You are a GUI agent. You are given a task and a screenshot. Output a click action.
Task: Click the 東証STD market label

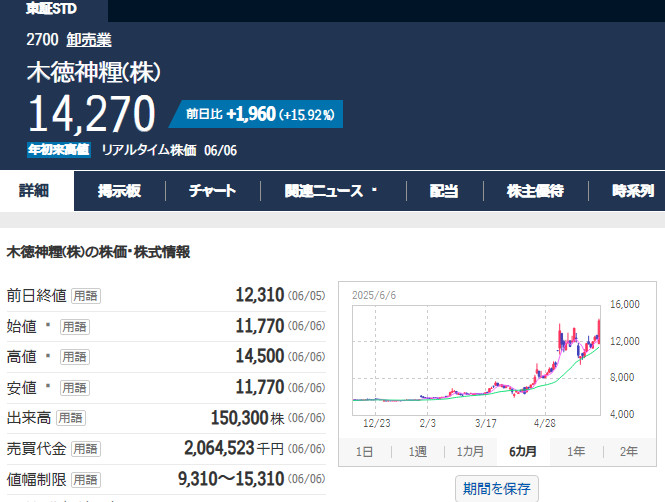click(51, 8)
